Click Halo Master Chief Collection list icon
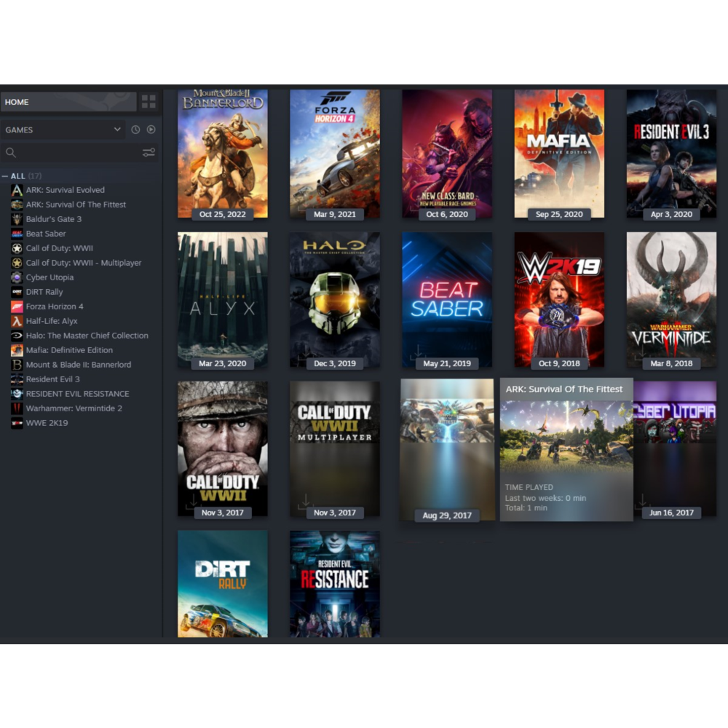The image size is (728, 728). tap(17, 336)
